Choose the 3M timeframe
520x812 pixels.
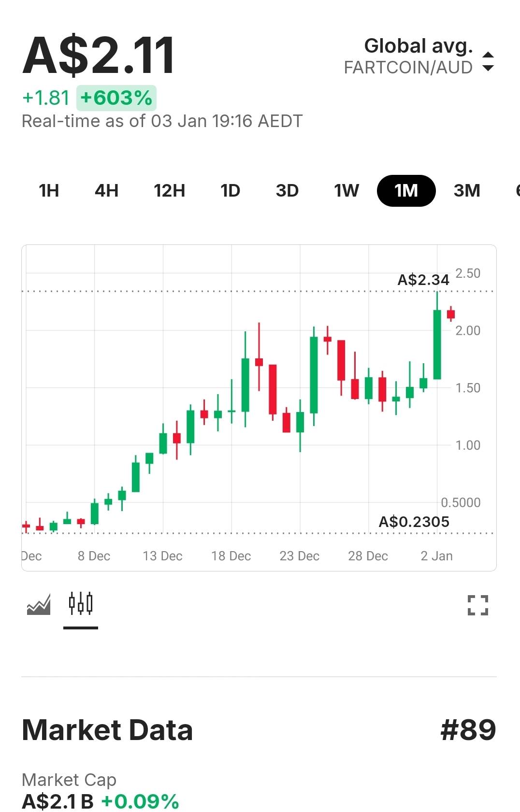pos(467,191)
